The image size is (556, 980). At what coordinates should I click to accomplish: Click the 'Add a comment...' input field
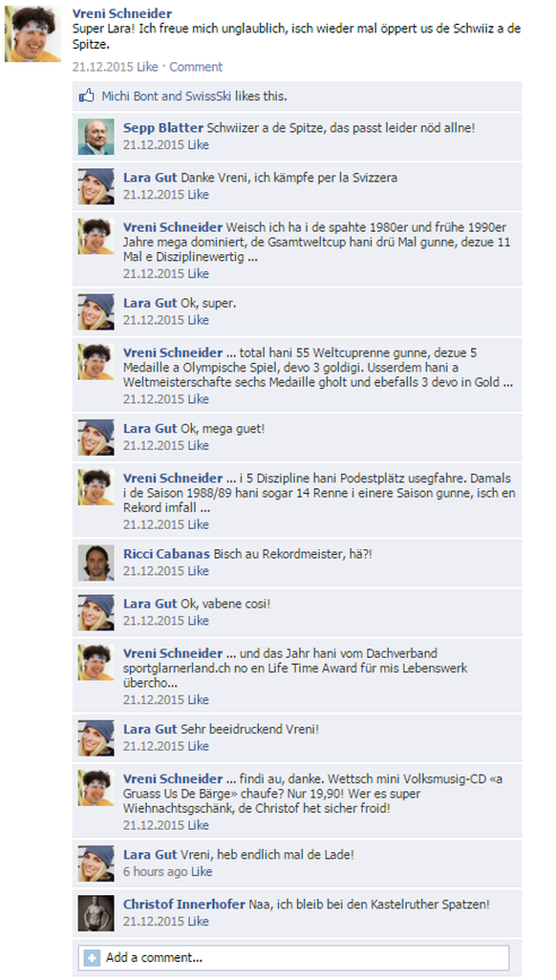pyautogui.click(x=293, y=957)
